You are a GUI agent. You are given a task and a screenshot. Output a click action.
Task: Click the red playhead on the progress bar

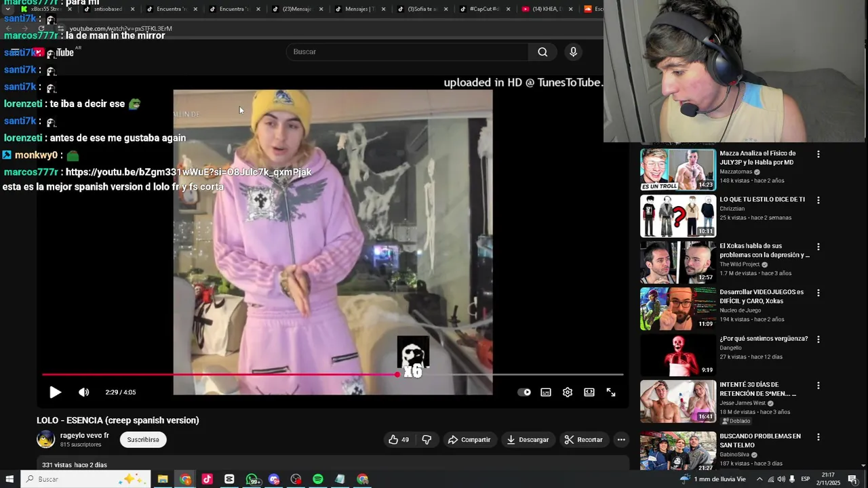[x=397, y=374]
